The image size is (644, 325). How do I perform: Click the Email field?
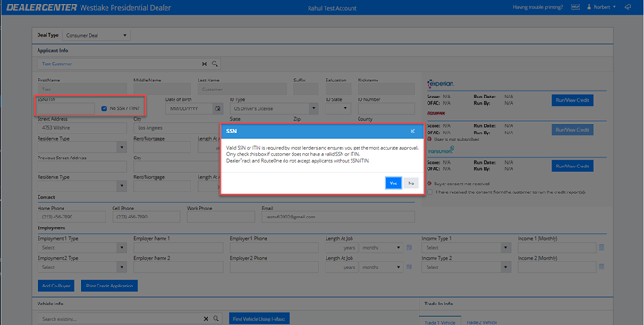pyautogui.click(x=338, y=217)
